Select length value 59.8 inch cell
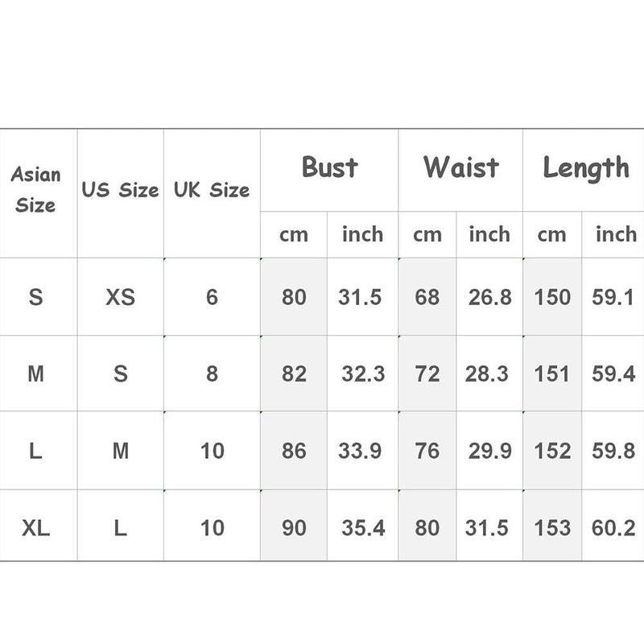The height and width of the screenshot is (644, 644). pyautogui.click(x=613, y=451)
